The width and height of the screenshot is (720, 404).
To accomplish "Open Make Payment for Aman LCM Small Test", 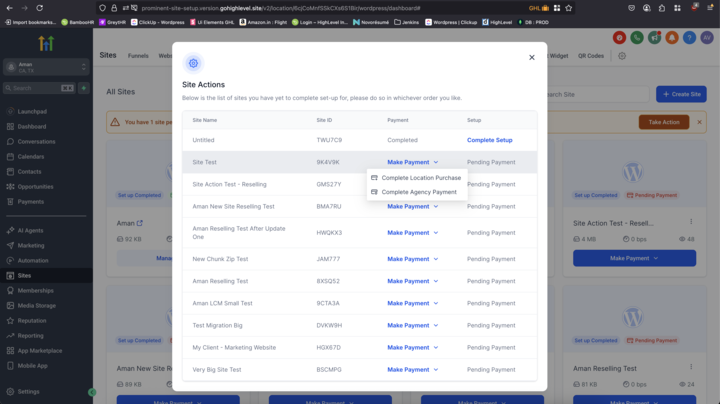I will [412, 303].
